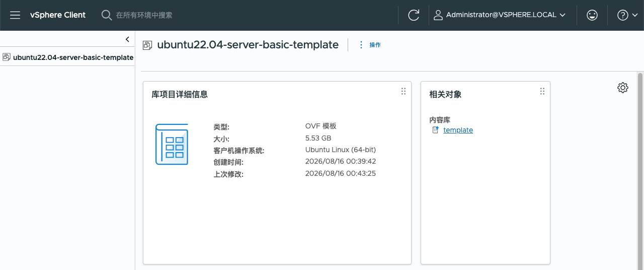The width and height of the screenshot is (644, 270).
Task: Open the hamburger navigation menu
Action: (15, 15)
